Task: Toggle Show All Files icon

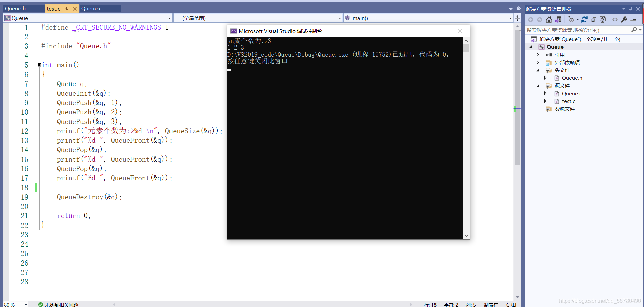Action: (x=603, y=20)
